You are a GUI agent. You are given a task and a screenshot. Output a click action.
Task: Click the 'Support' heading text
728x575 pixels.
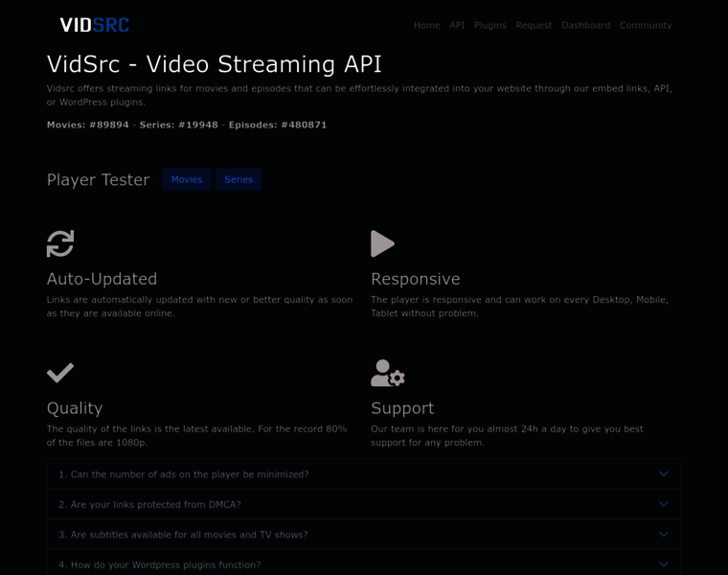(x=402, y=408)
